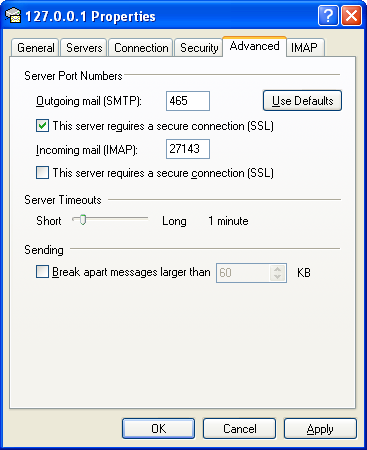Open the Servers tab
The width and height of the screenshot is (367, 450).
[84, 48]
